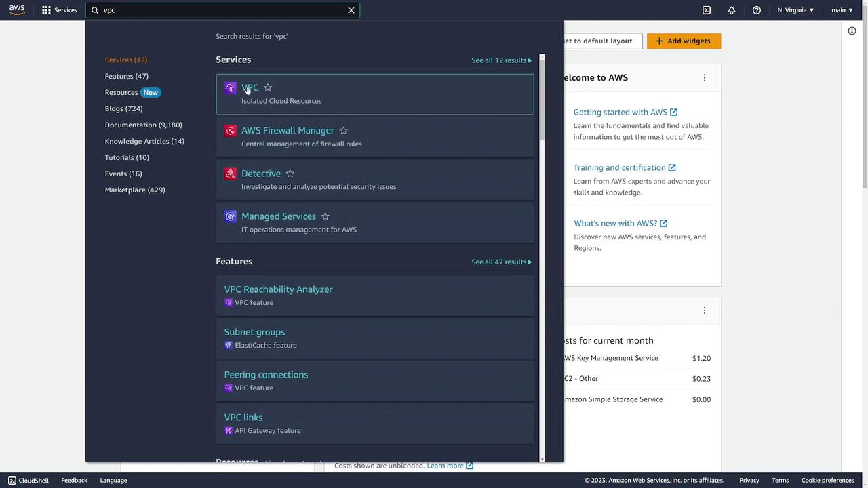Filter results by Knowledge Articles (14)
This screenshot has height=488, width=868.
tap(144, 141)
